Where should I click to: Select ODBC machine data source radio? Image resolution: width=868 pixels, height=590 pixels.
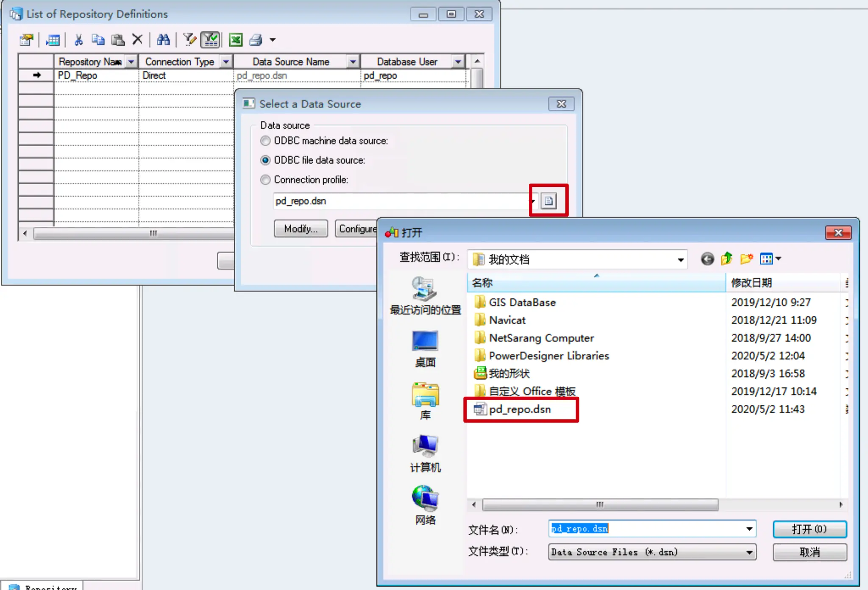tap(265, 141)
